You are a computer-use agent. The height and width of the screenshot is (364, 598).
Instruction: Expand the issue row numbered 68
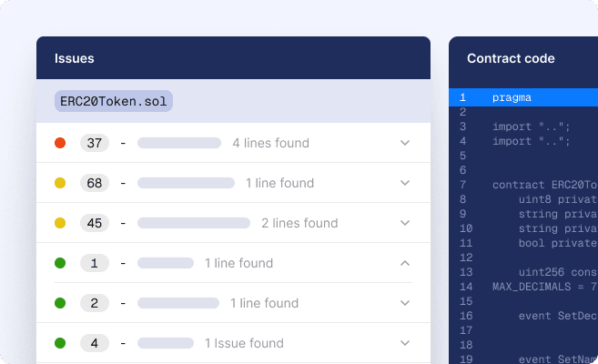point(405,183)
